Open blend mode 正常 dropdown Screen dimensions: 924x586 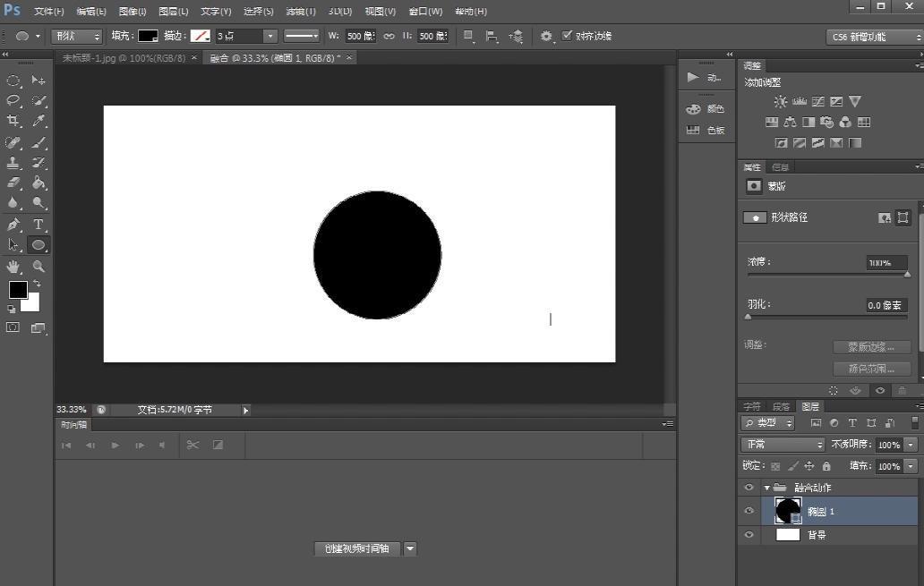(x=782, y=444)
